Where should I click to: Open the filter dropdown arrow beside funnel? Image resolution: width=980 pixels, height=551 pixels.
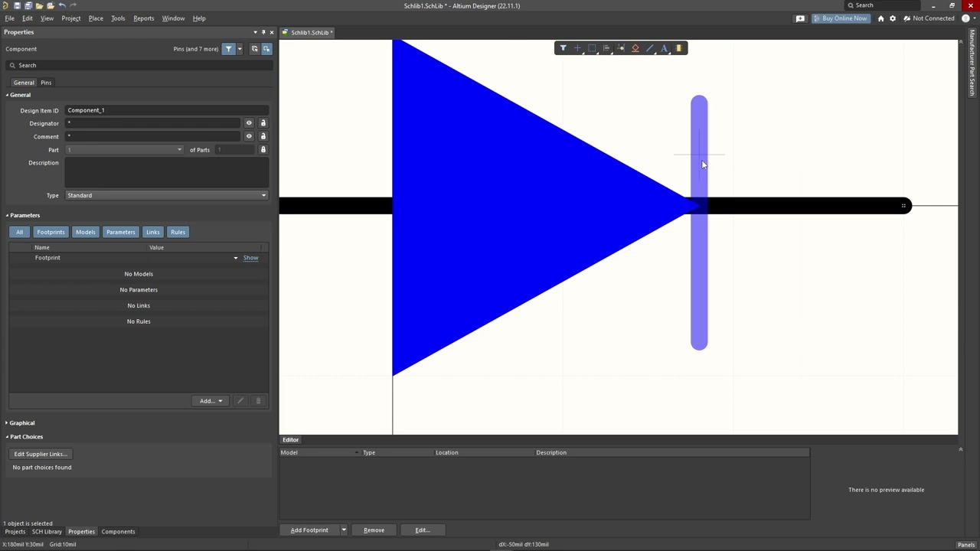[240, 49]
